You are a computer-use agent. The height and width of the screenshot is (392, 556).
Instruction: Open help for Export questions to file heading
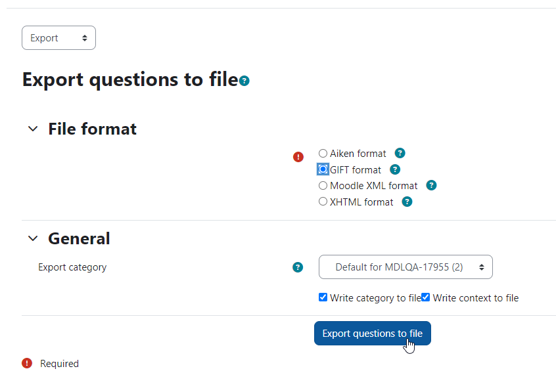pyautogui.click(x=244, y=81)
